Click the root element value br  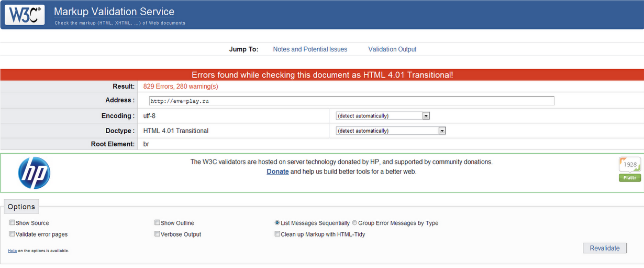coord(147,144)
